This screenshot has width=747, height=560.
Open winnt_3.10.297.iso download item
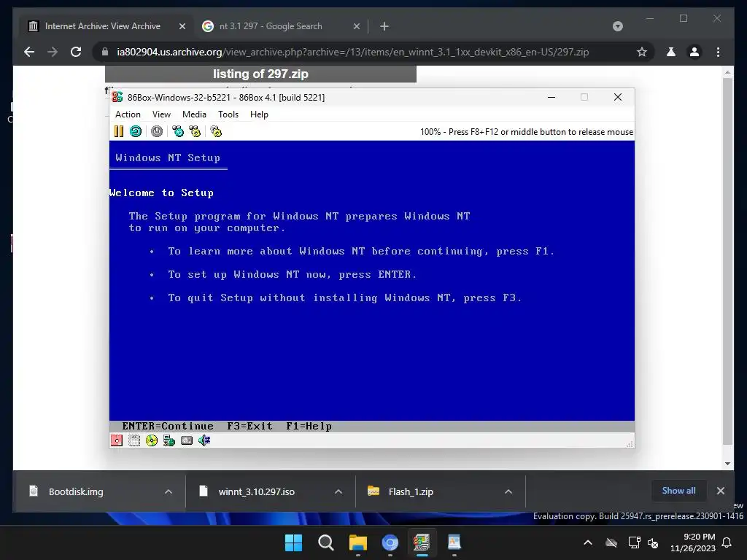pos(256,491)
